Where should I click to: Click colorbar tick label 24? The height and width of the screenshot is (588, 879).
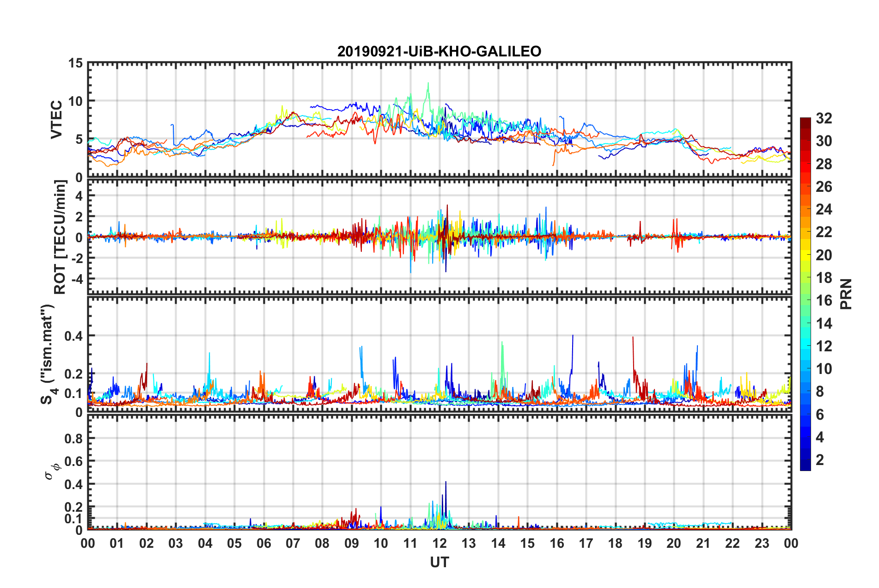point(824,209)
